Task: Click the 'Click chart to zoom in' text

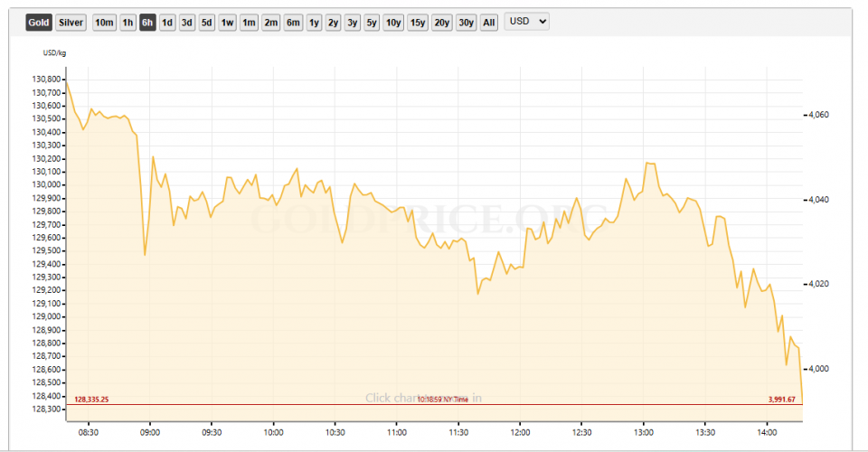Action: click(423, 398)
